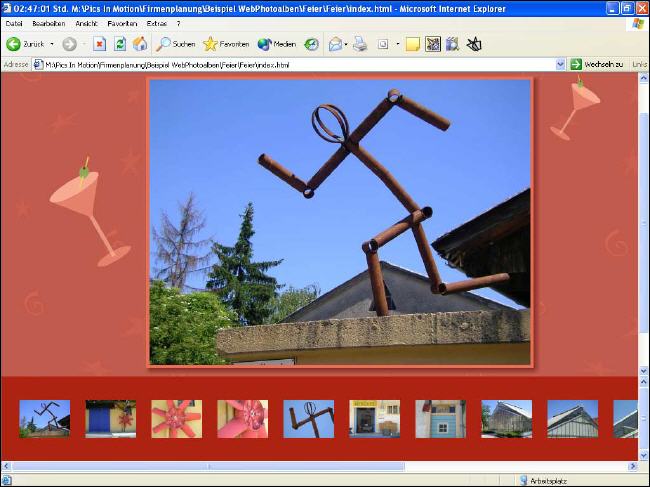Open the Extras menu
Viewport: 650px width, 487px height.
click(x=157, y=22)
